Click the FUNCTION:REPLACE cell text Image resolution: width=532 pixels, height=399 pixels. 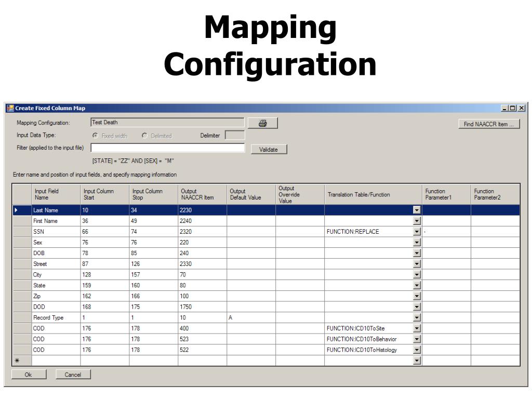click(353, 232)
